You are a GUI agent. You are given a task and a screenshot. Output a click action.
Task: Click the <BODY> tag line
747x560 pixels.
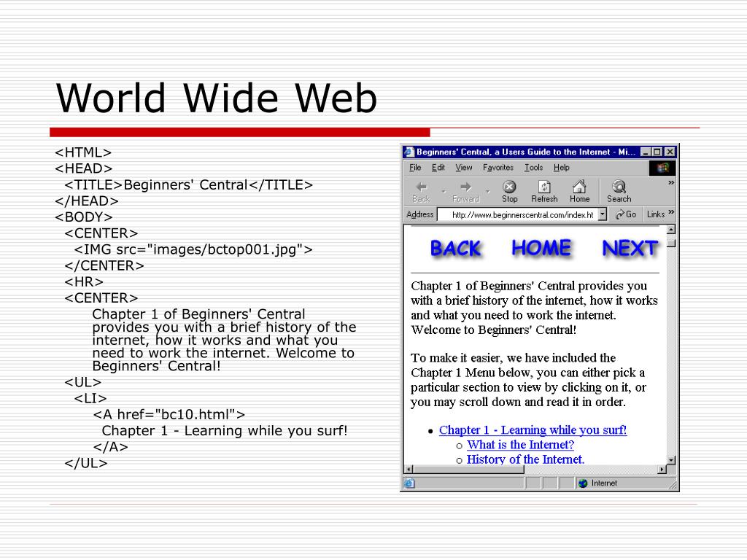(x=84, y=217)
